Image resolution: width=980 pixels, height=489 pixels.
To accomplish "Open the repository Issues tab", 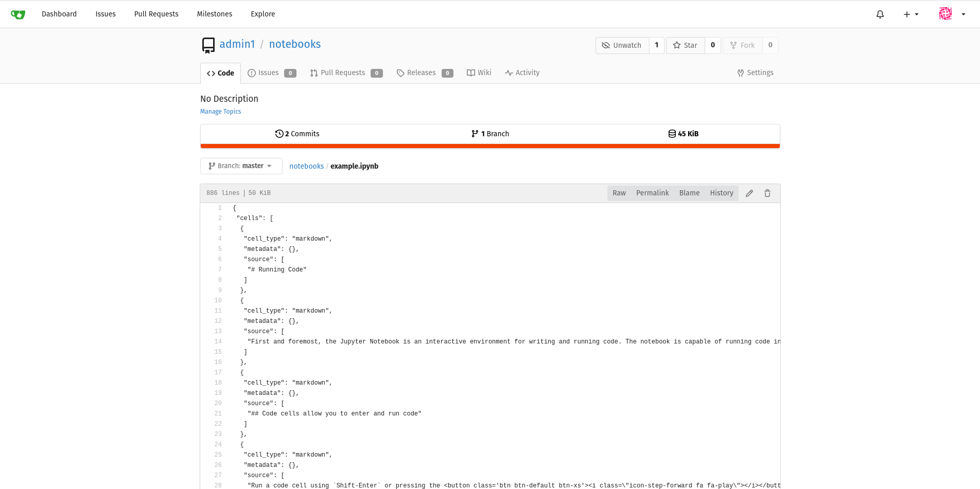I will (272, 73).
